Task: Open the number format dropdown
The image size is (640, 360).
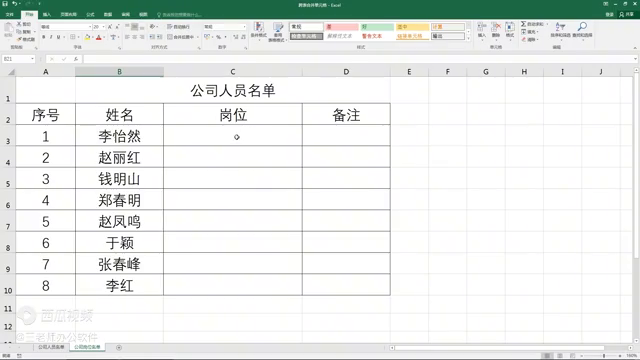Action: [x=244, y=27]
